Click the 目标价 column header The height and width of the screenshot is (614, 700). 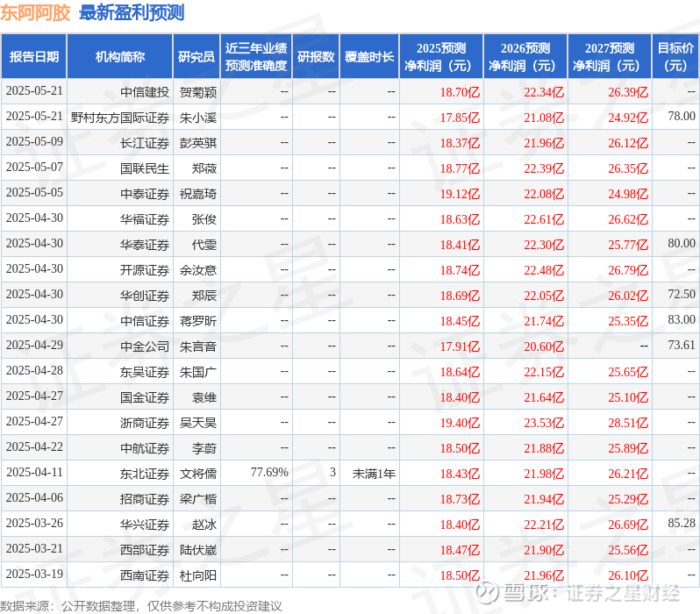[x=675, y=57]
